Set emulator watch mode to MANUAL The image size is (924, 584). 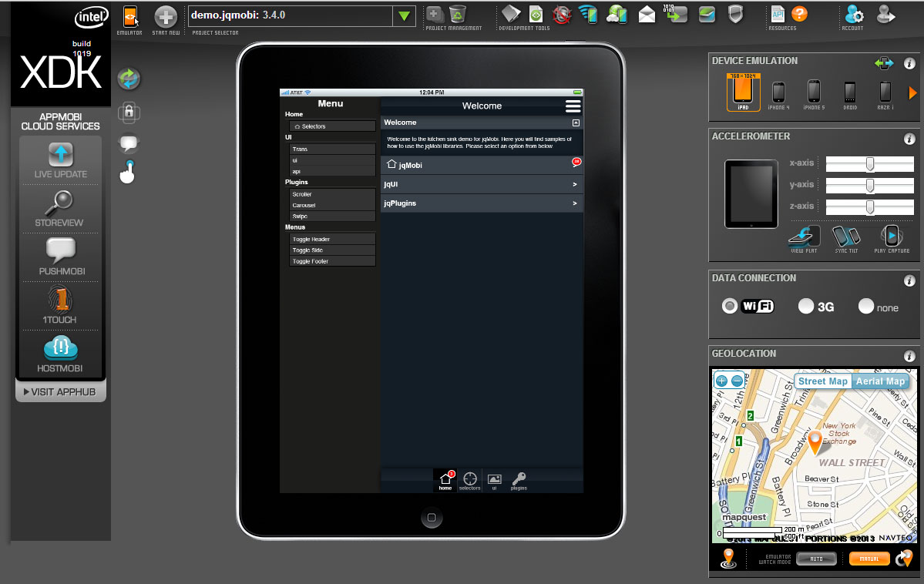click(869, 559)
